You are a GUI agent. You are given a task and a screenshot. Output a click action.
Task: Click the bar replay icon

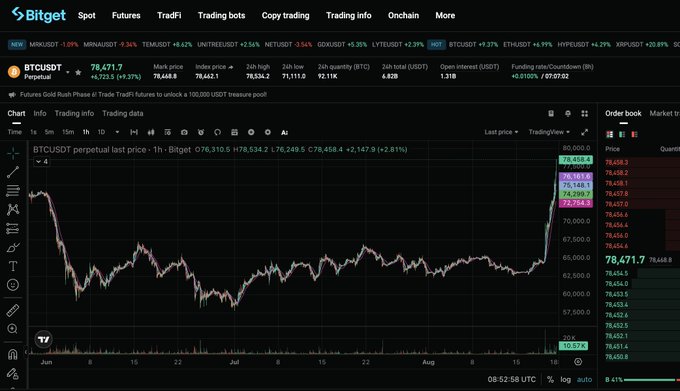pos(217,132)
